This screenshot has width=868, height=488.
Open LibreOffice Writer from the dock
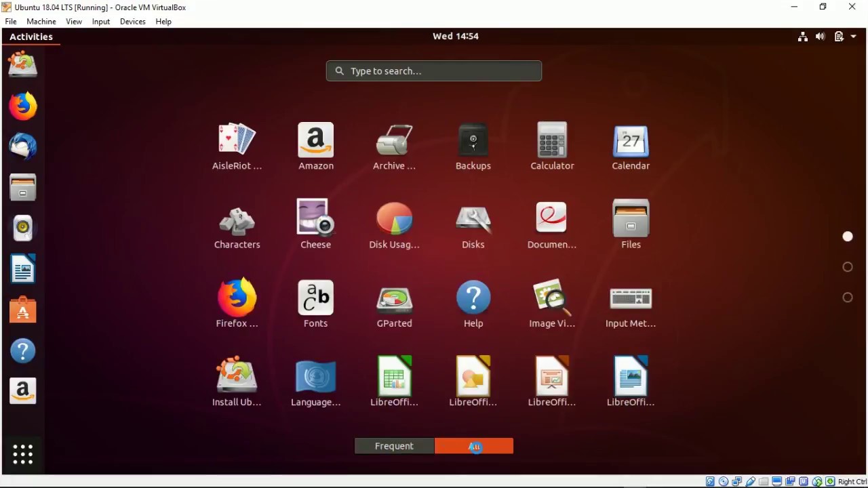tap(23, 269)
